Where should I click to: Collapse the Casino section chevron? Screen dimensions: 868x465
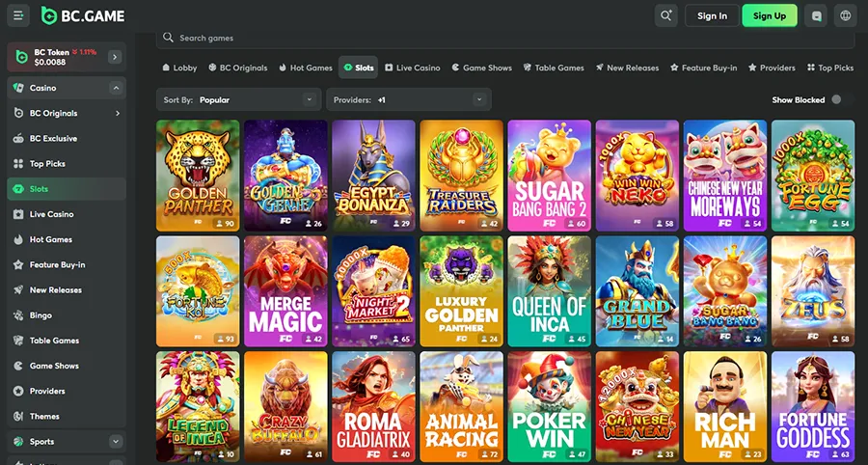116,88
